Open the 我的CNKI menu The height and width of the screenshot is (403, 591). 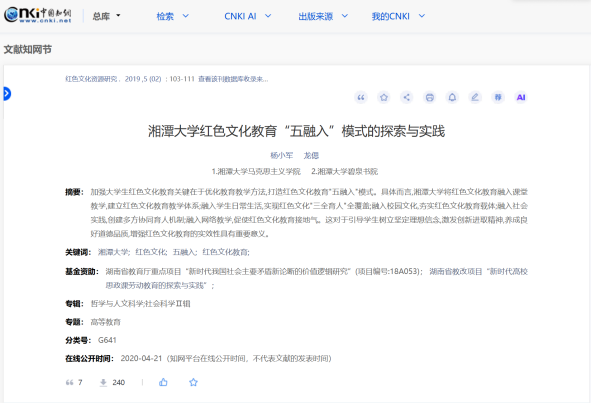(x=398, y=16)
